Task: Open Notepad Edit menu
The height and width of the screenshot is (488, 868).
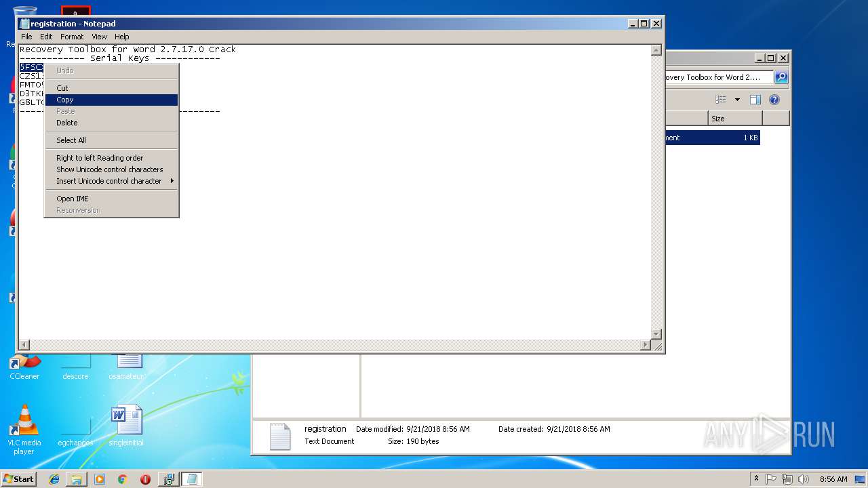Action: tap(46, 37)
